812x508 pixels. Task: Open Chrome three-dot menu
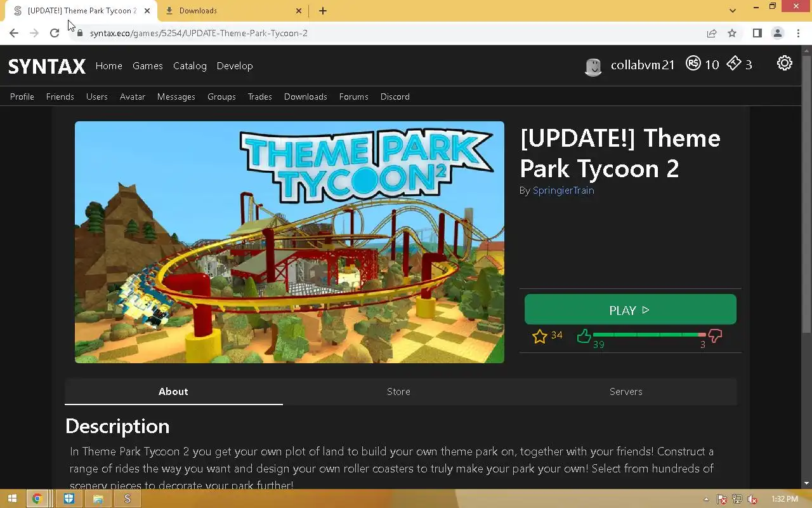(798, 33)
